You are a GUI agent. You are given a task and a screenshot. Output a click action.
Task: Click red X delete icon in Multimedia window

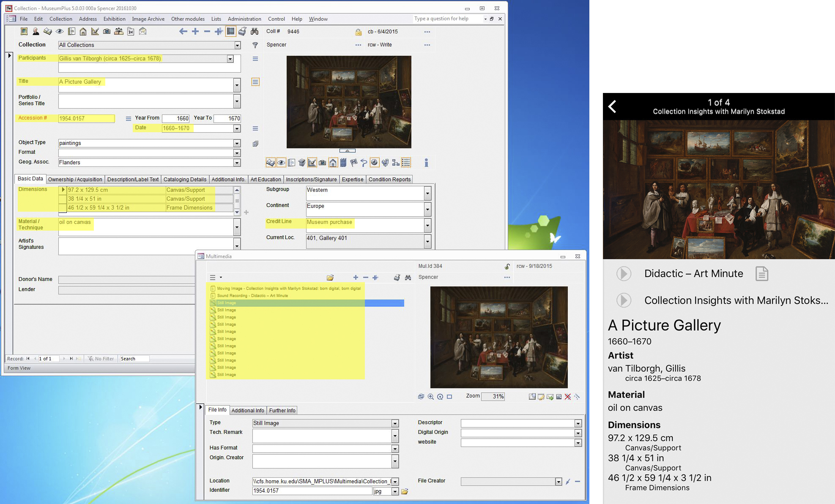click(568, 397)
